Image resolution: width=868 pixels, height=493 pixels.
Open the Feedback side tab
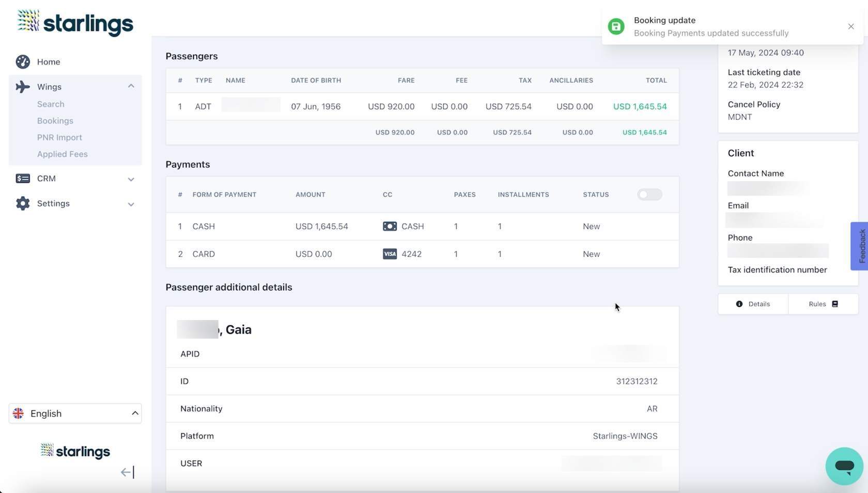859,246
